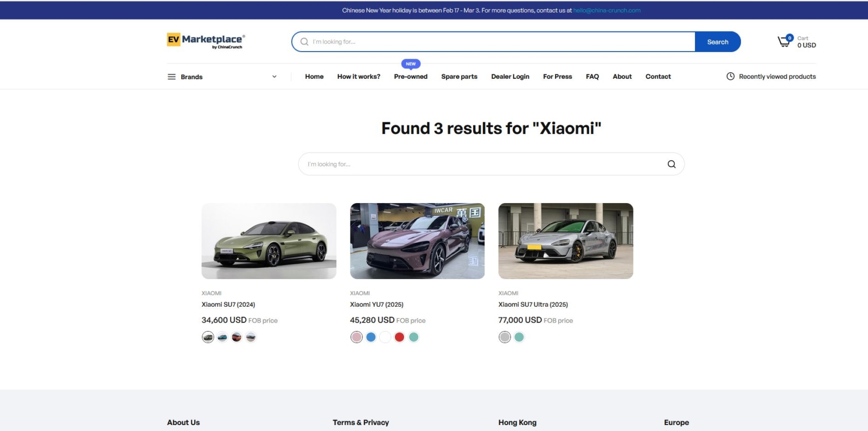Screen dimensions: 868x431
Task: Go to How it works? page
Action: [359, 77]
